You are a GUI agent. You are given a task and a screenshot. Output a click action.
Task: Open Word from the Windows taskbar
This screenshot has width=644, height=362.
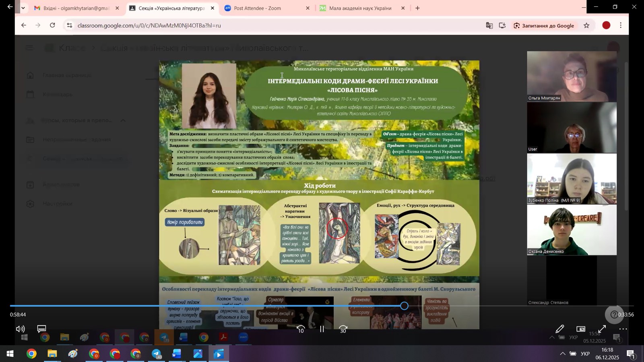(177, 354)
